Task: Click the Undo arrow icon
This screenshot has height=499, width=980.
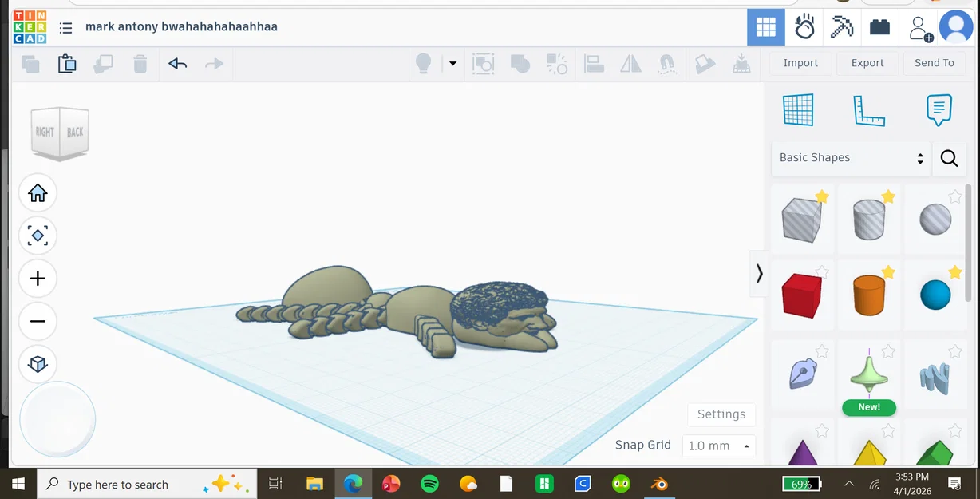Action: click(x=177, y=63)
